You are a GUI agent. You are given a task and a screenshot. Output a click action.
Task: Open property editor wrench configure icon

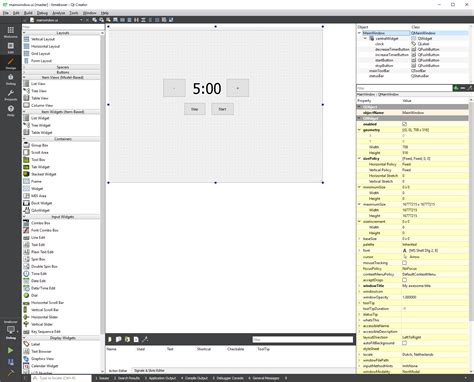(470, 88)
